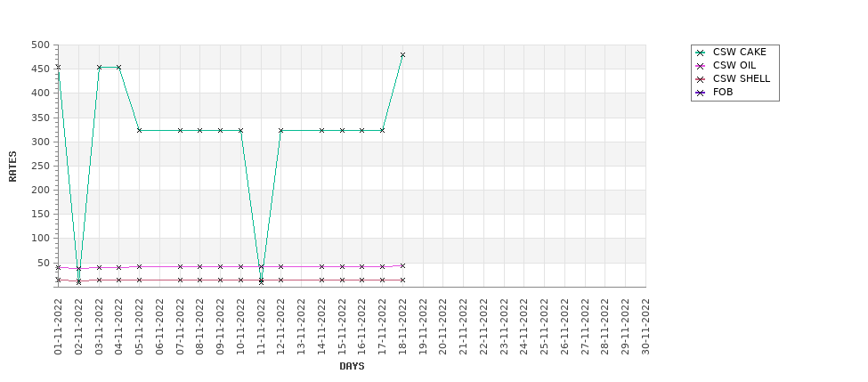Click the 22-11-2022 x-axis date label
This screenshot has width=868, height=382.
(x=483, y=327)
